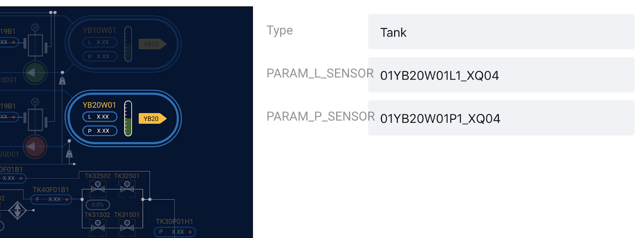Click the TK32S01 valve icon
This screenshot has width=644, height=238.
(x=127, y=187)
